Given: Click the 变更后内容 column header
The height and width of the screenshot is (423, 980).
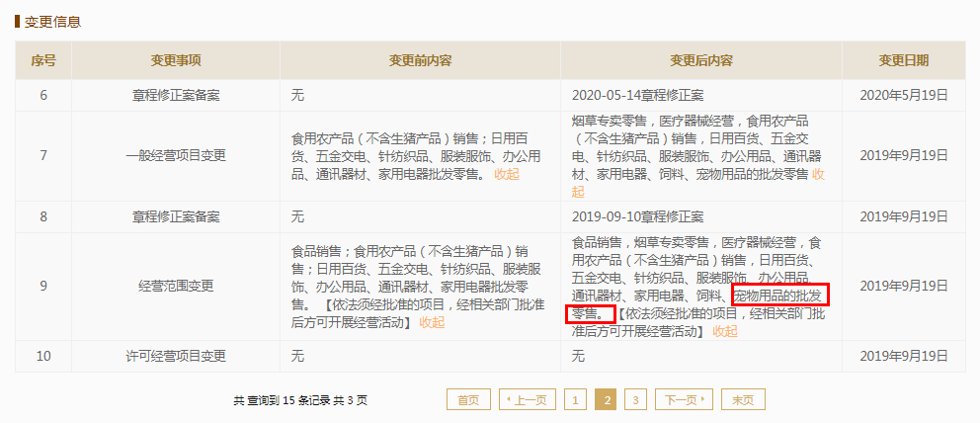Looking at the screenshot, I should point(701,60).
